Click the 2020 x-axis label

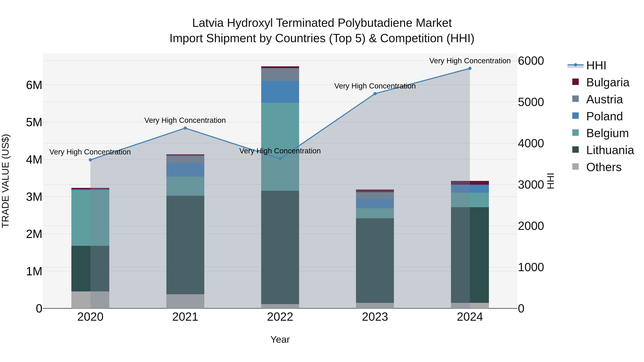[x=91, y=317]
